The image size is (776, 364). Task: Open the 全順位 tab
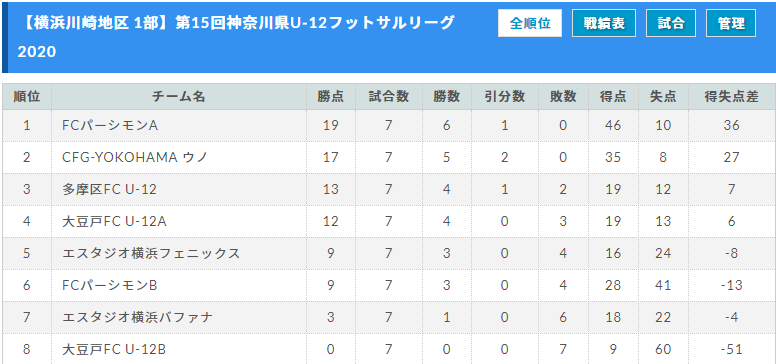click(530, 23)
